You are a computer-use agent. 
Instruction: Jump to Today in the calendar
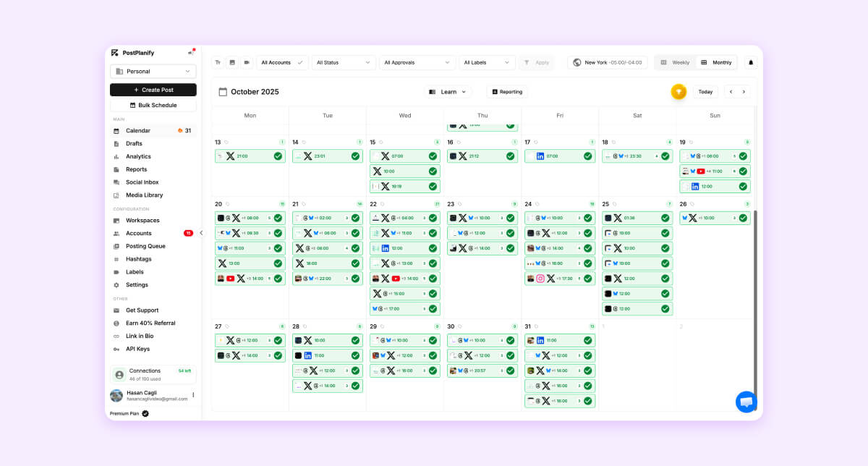pyautogui.click(x=705, y=92)
